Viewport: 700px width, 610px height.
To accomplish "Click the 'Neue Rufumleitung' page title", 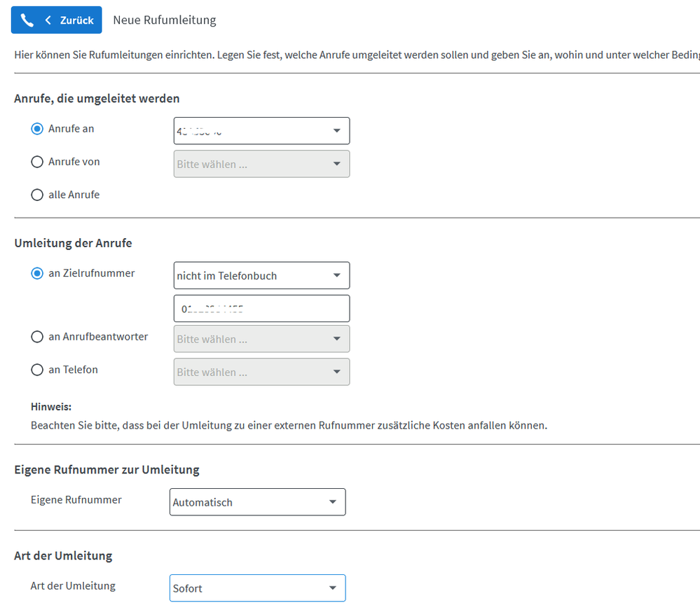I will [165, 20].
